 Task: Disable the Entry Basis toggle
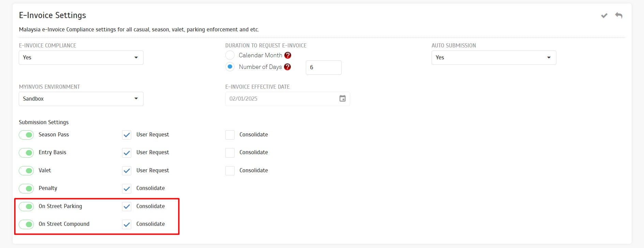tap(27, 152)
